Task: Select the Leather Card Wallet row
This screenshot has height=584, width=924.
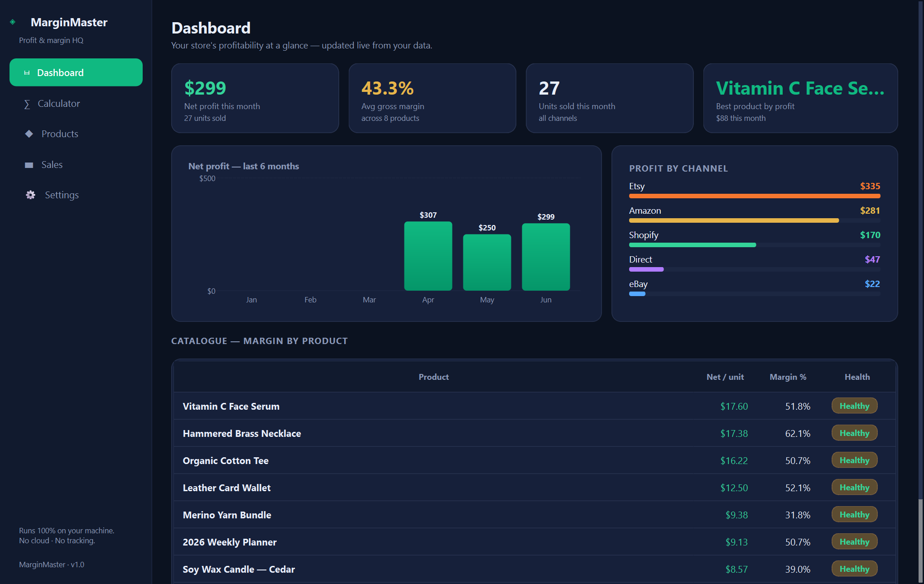Action: [534, 488]
